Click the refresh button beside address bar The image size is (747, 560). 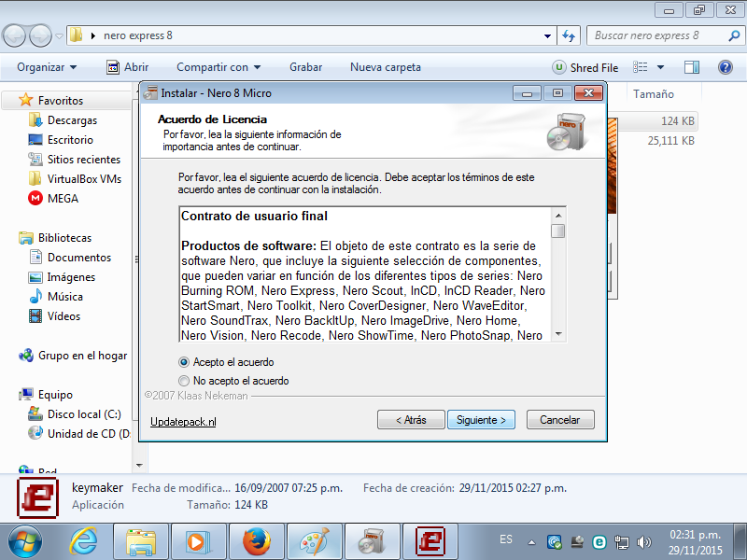[x=569, y=35]
